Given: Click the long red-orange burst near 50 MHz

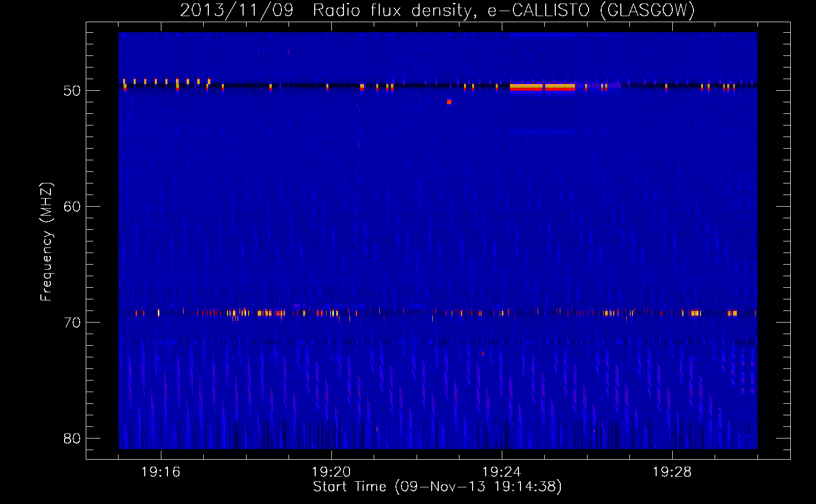Looking at the screenshot, I should [542, 88].
